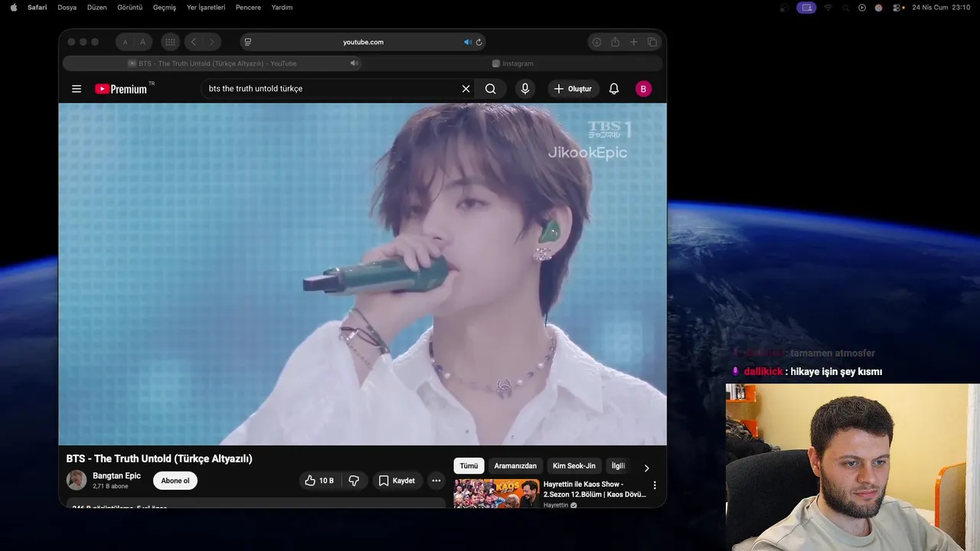Decrease text size with small A
The height and width of the screenshot is (551, 980).
[x=125, y=42]
